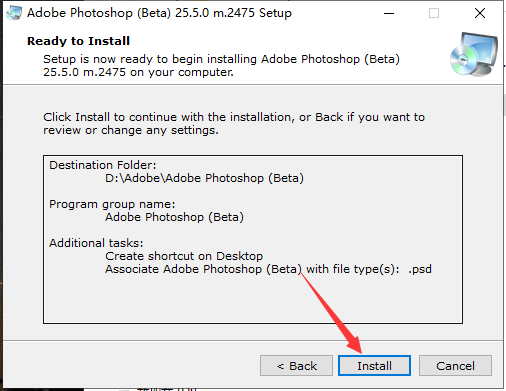Go back with the < Back button

click(296, 366)
